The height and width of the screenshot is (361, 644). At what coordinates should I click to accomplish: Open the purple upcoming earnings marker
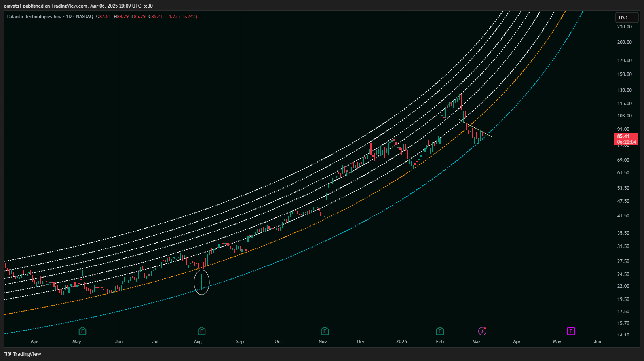571,331
